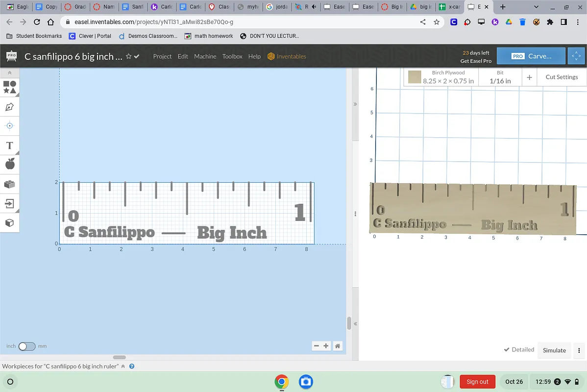Select the Pen drawing tool
The height and width of the screenshot is (392, 587).
coord(10,107)
